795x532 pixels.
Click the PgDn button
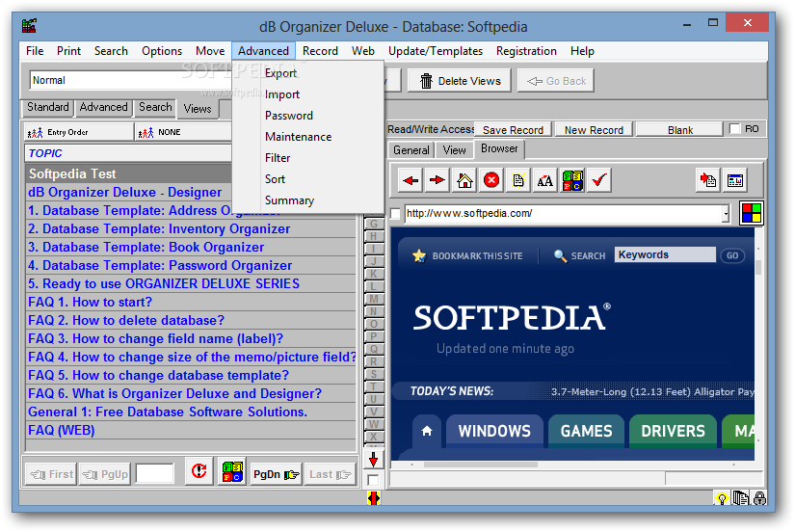point(276,474)
